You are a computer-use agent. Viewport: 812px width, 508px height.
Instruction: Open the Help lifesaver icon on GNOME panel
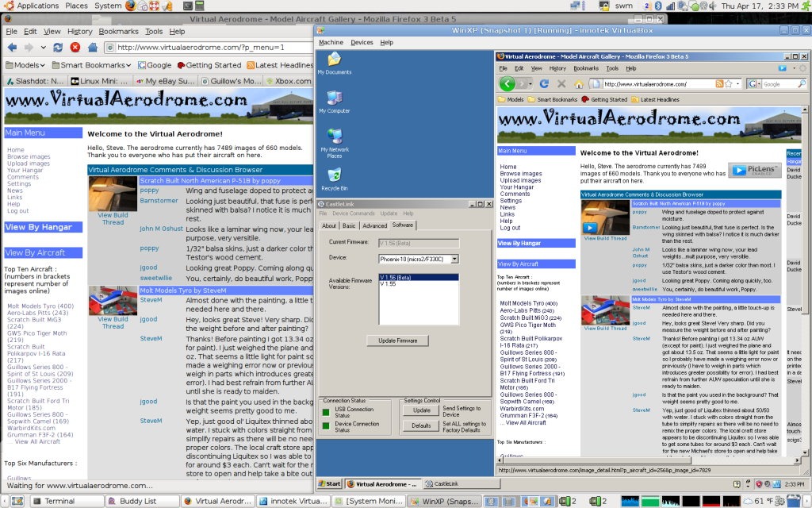point(155,6)
